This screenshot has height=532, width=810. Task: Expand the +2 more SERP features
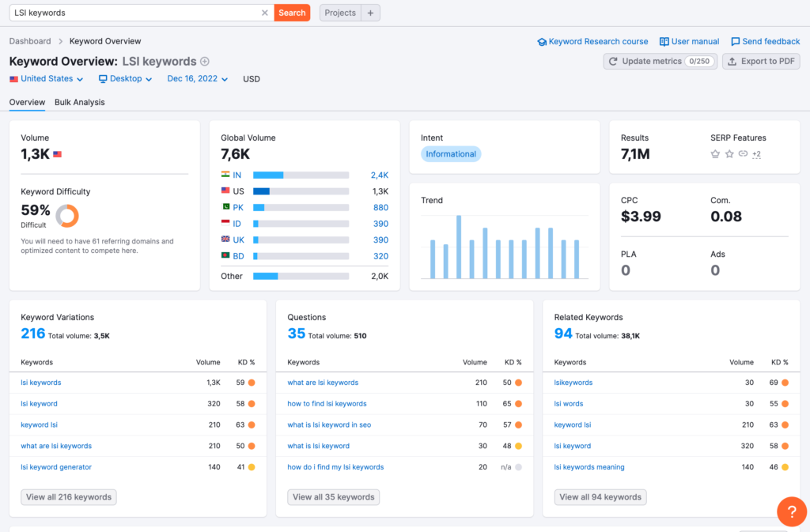point(756,154)
